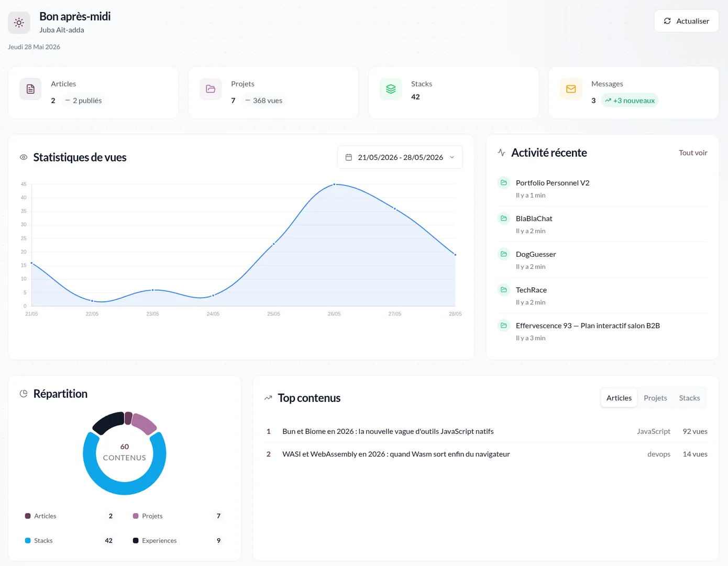The height and width of the screenshot is (566, 728).
Task: Click the Stacks layers icon
Action: tap(391, 89)
